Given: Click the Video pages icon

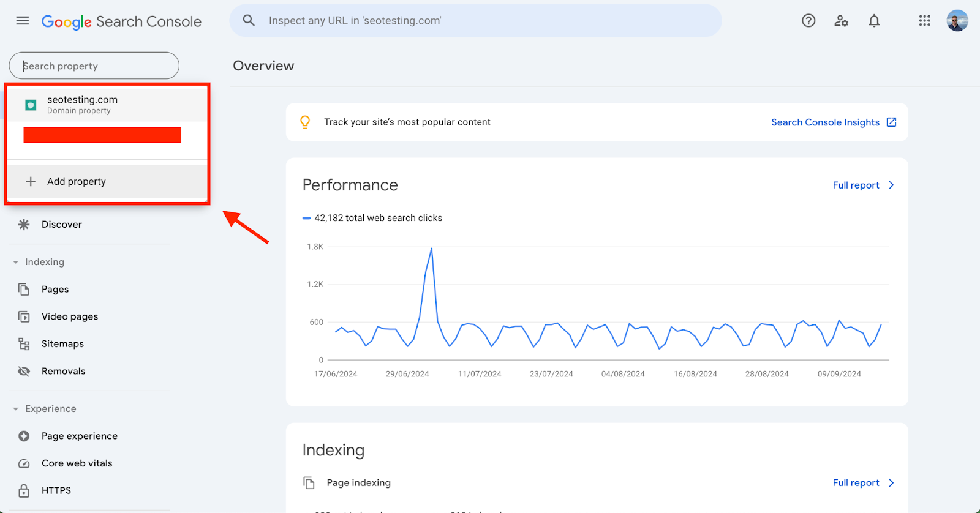Looking at the screenshot, I should coord(24,316).
